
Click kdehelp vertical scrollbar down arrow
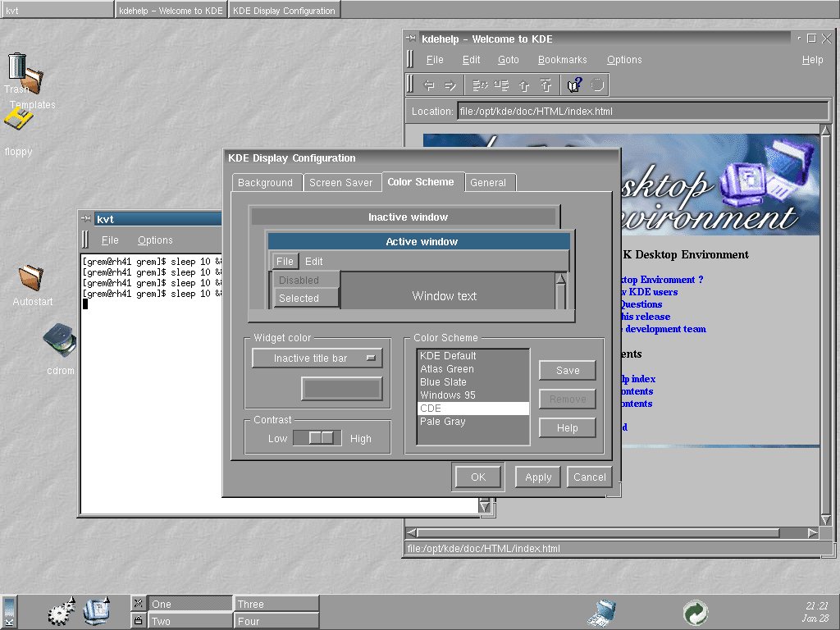click(x=825, y=519)
